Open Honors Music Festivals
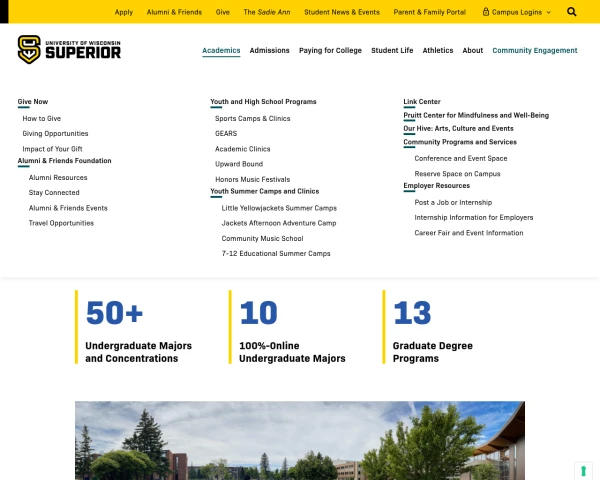Screen dimensions: 600x480 pos(253,179)
